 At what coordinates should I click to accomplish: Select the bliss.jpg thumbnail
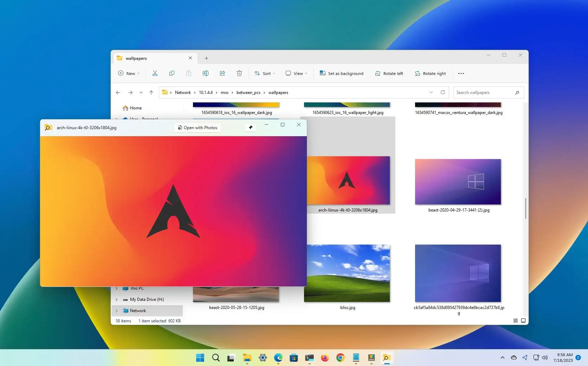(347, 273)
